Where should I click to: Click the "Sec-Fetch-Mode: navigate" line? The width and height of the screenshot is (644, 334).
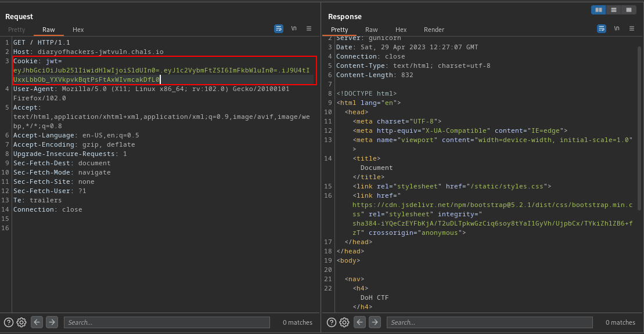[62, 172]
